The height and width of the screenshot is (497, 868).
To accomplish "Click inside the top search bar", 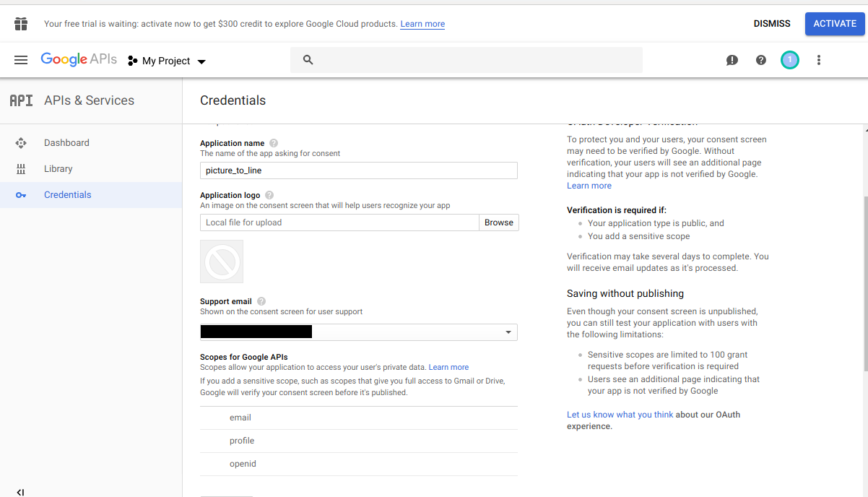I will (x=466, y=59).
